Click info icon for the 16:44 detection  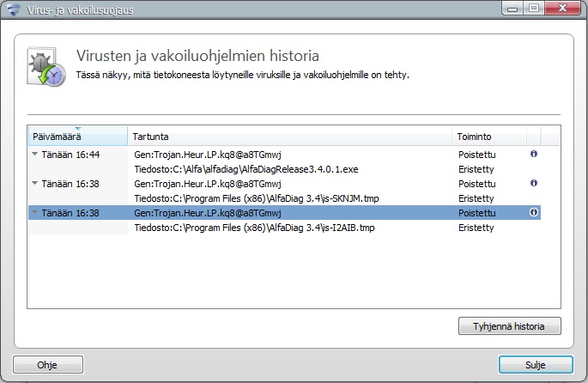coord(533,155)
